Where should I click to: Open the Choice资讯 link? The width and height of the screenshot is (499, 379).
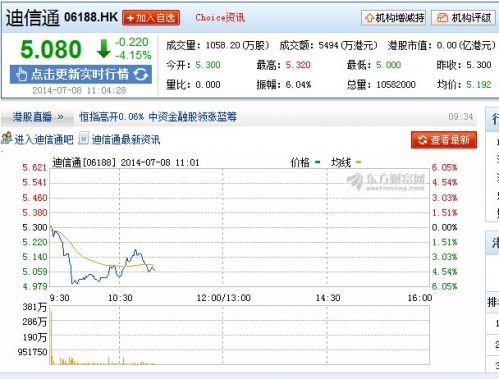[x=220, y=18]
